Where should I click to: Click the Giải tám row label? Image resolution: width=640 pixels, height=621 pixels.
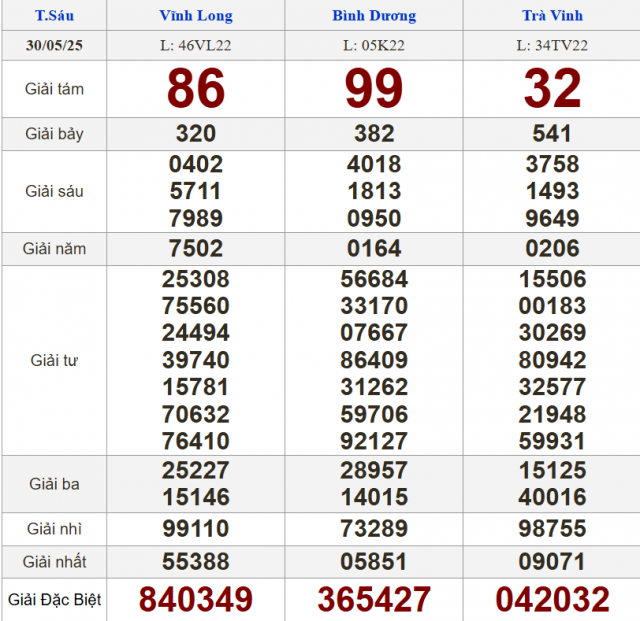(x=54, y=89)
